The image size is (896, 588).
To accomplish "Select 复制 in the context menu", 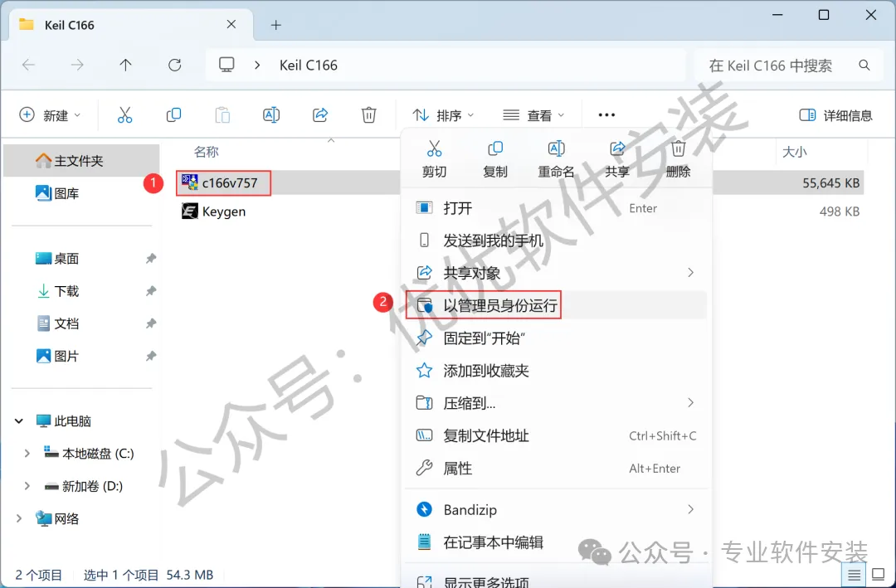I will [494, 159].
